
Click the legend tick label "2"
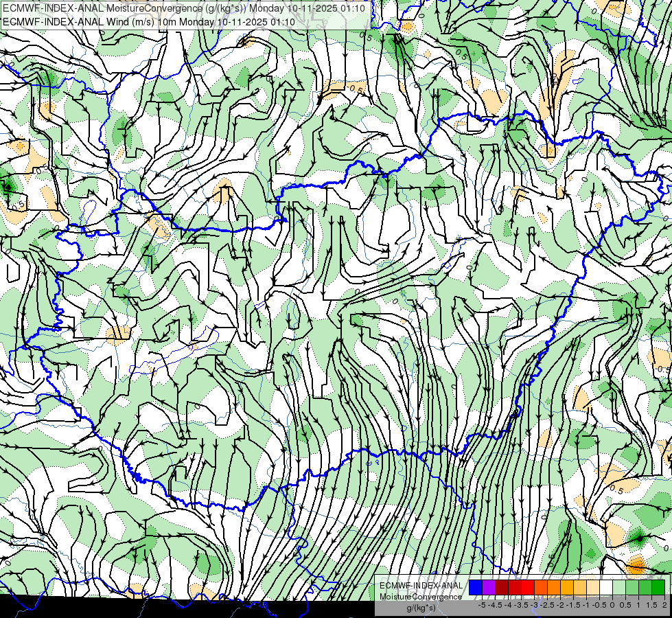click(x=664, y=605)
